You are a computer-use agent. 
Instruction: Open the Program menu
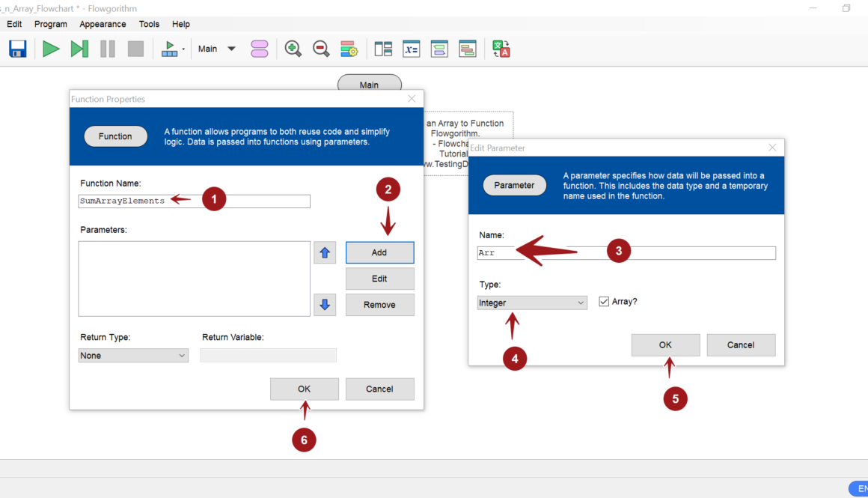pyautogui.click(x=51, y=24)
